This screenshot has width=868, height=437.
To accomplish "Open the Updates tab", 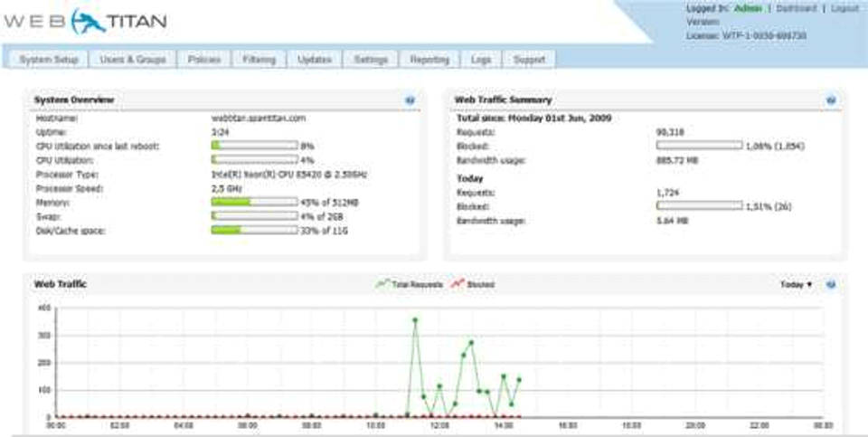I will pyautogui.click(x=316, y=60).
